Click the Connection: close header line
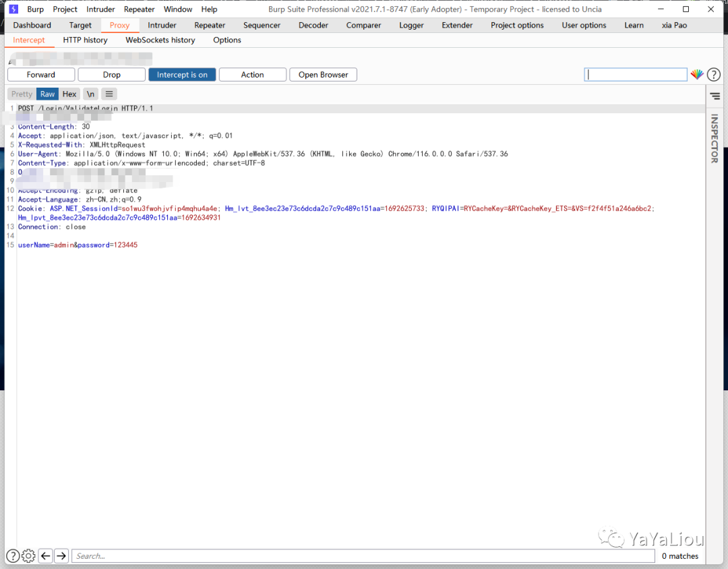This screenshot has width=728, height=569. (51, 227)
